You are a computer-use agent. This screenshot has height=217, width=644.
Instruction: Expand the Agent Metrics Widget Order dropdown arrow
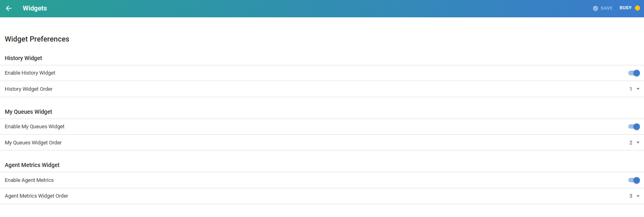638,196
